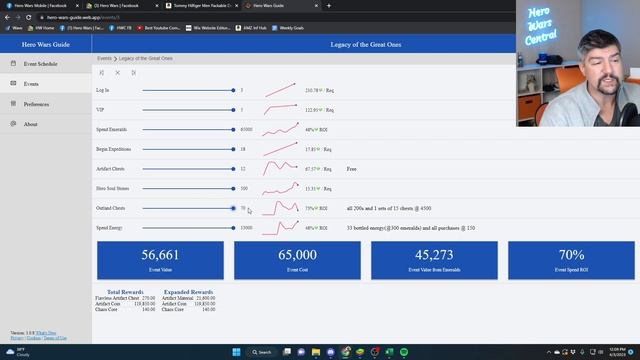
Task: Click the previous event toolbar icon
Action: pyautogui.click(x=102, y=73)
